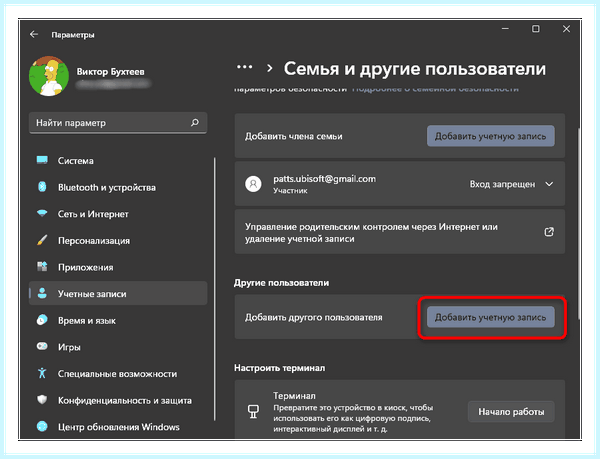Select Сеть и Интернет in sidebar
This screenshot has height=459, width=600.
coord(118,214)
